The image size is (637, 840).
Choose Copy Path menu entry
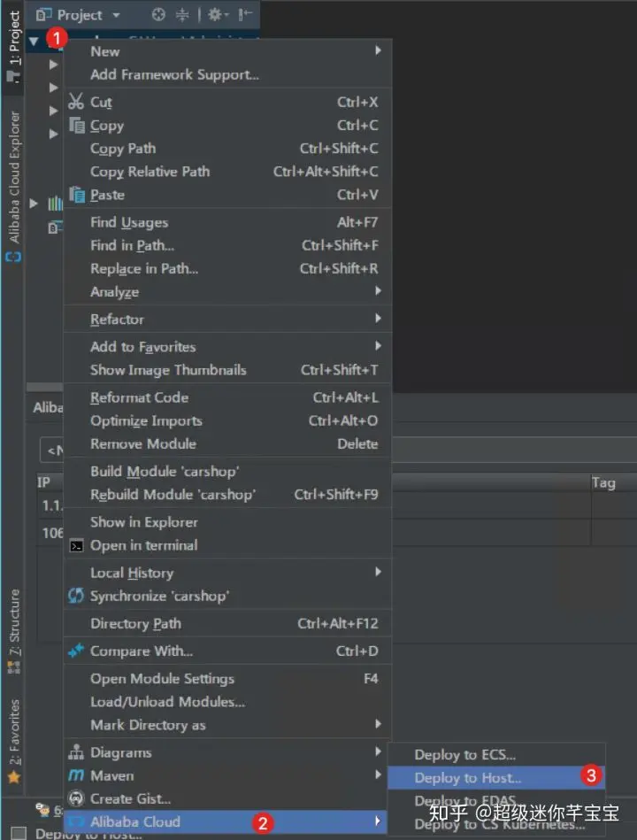click(228, 149)
